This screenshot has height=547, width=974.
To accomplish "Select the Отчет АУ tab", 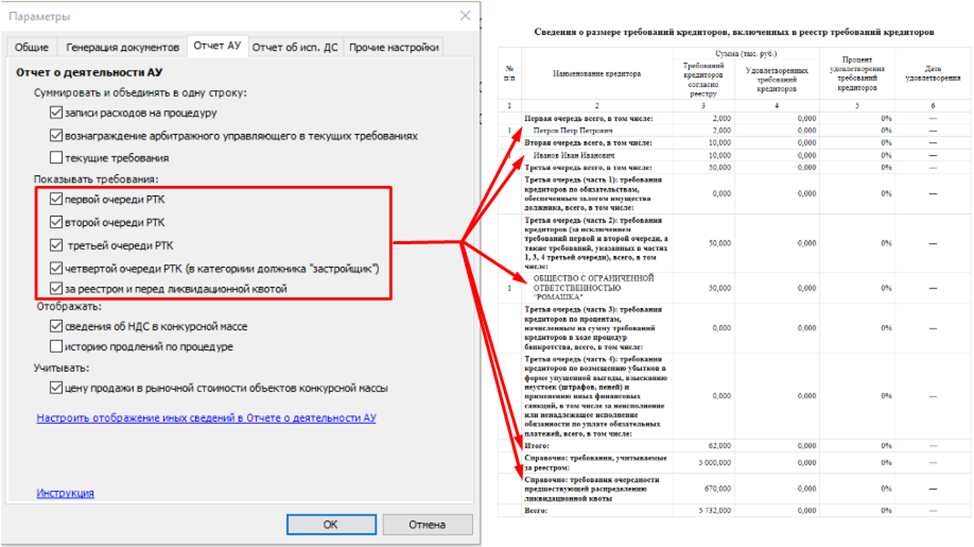I will [x=217, y=46].
